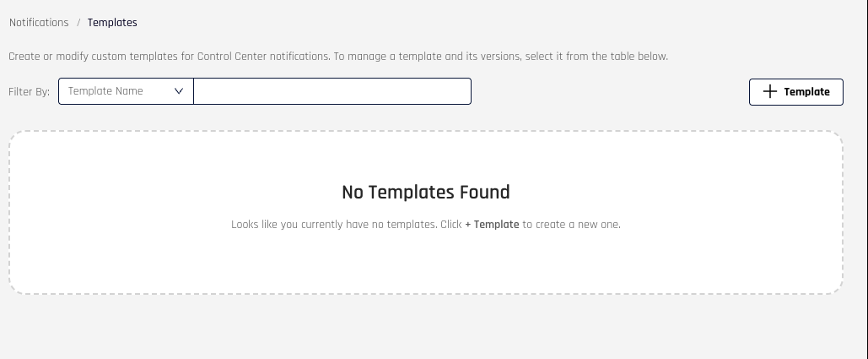Go to Notifications in the breadcrumb
The width and height of the screenshot is (868, 359).
tap(39, 23)
